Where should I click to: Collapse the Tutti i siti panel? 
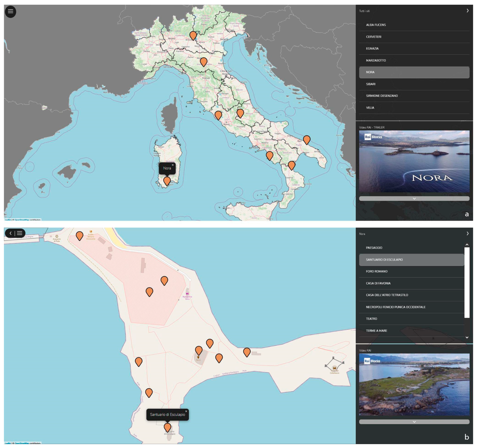[467, 11]
